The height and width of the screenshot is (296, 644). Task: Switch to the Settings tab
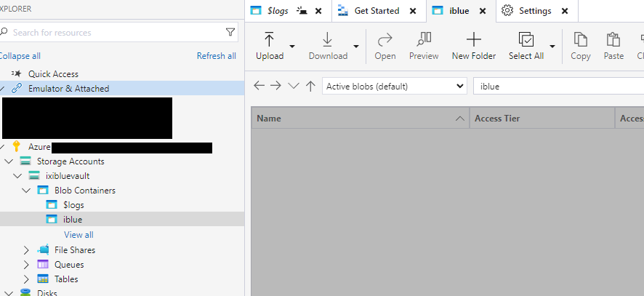click(534, 11)
